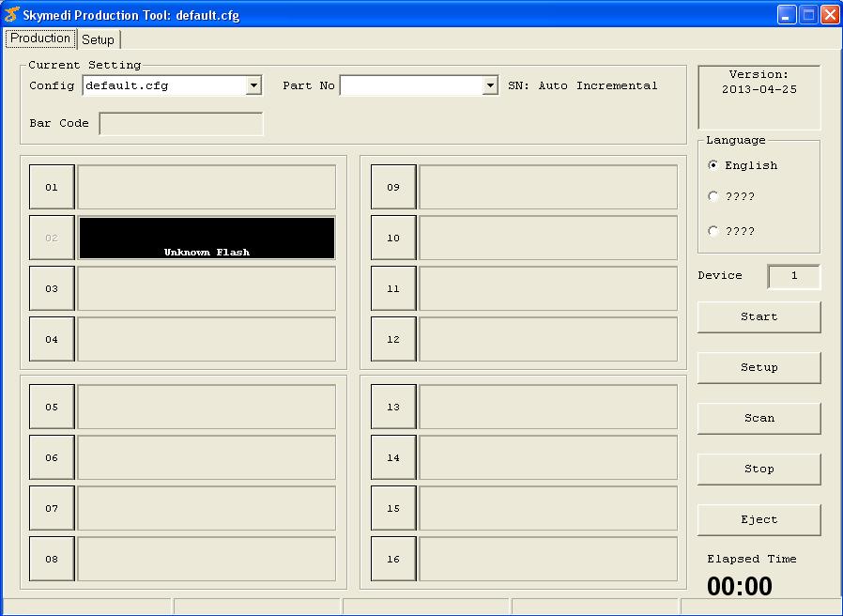
Task: Select port button 01
Action: click(52, 187)
